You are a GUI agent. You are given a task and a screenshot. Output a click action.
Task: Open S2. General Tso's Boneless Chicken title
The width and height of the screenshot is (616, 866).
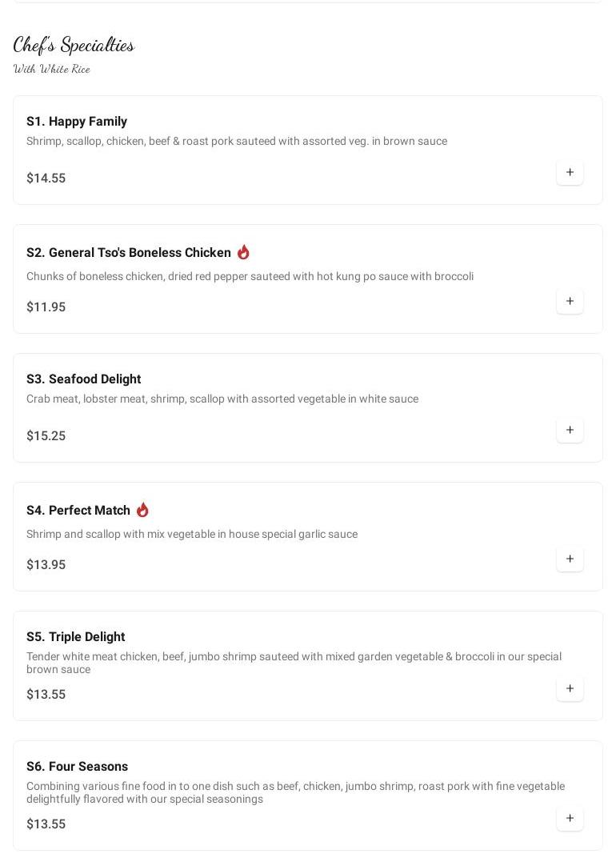(129, 253)
